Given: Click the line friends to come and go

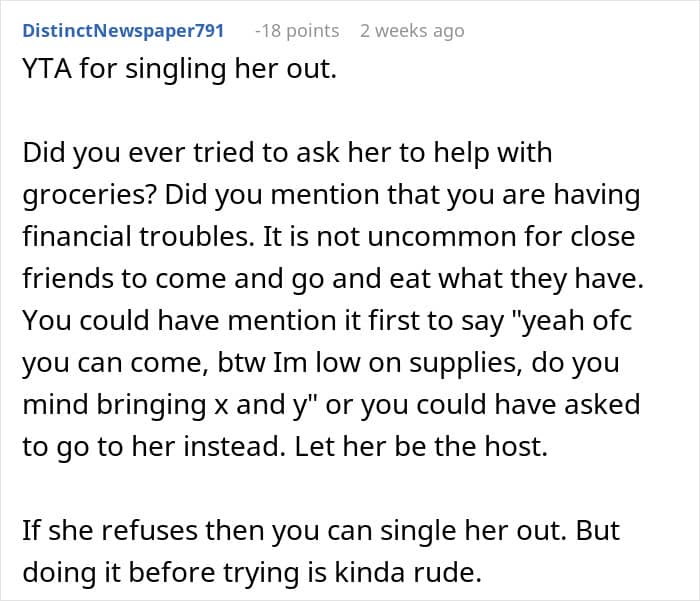Looking at the screenshot, I should [333, 279].
